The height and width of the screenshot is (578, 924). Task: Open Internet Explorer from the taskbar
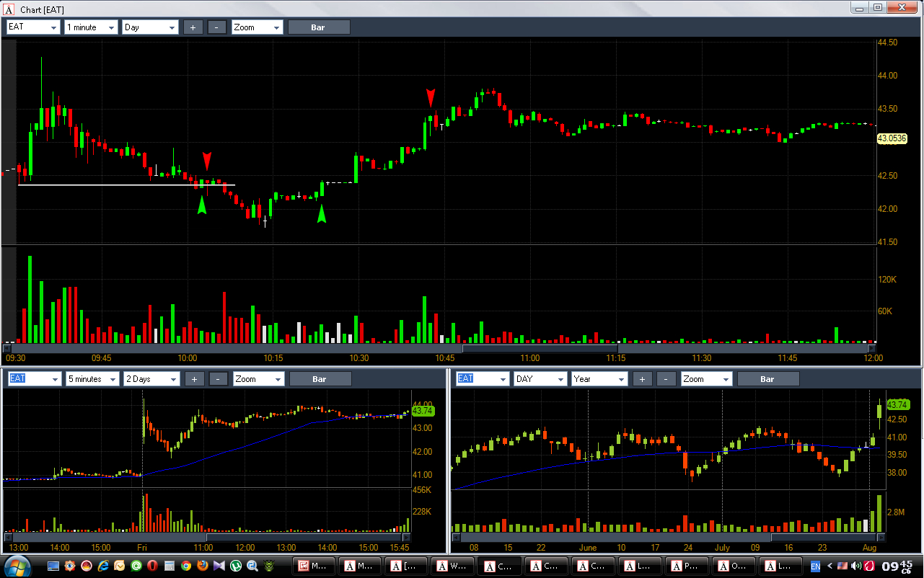pos(103,566)
